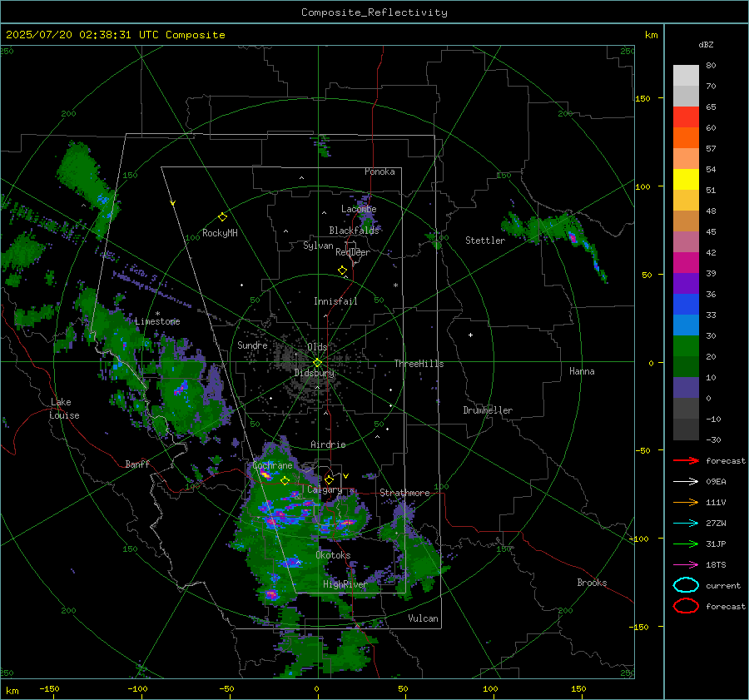This screenshot has height=700, width=749.
Task: Click the RockyMH station label
Action: (x=220, y=233)
